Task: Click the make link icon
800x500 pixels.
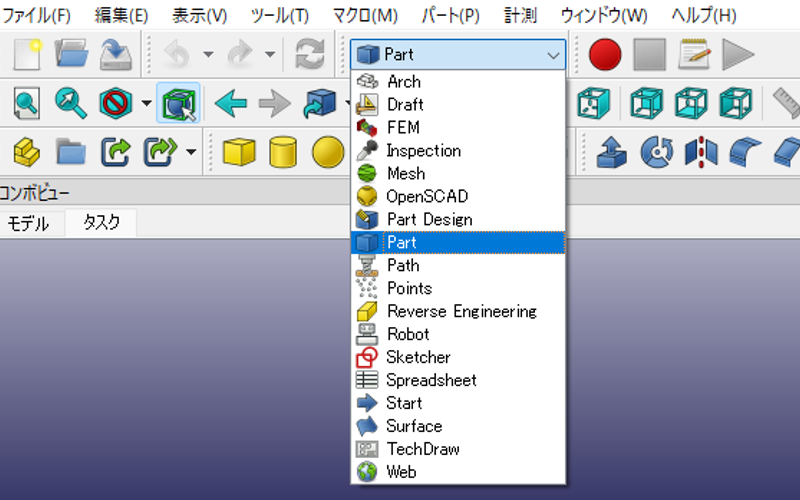Action: [115, 152]
